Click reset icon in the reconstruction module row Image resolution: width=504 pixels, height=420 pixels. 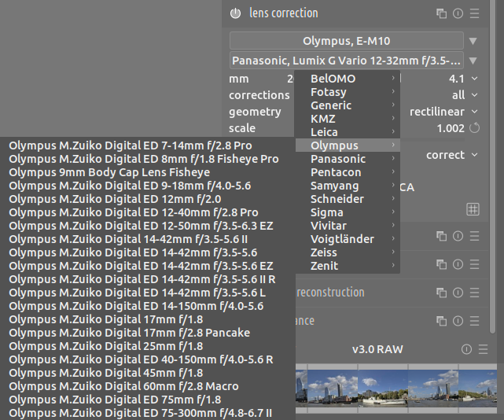point(458,293)
